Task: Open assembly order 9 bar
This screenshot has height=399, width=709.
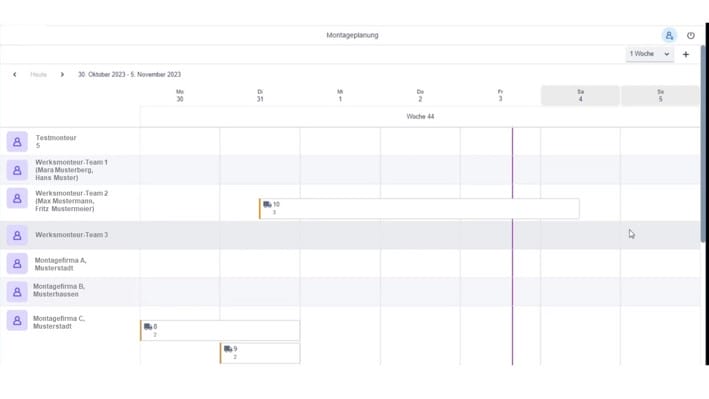Action: pos(260,353)
